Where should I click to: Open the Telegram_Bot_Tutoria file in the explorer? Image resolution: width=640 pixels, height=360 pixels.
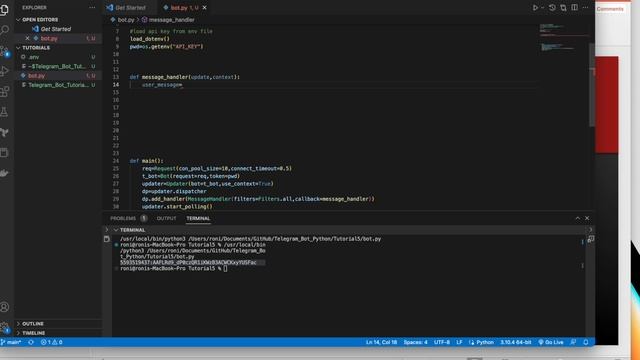pos(58,85)
